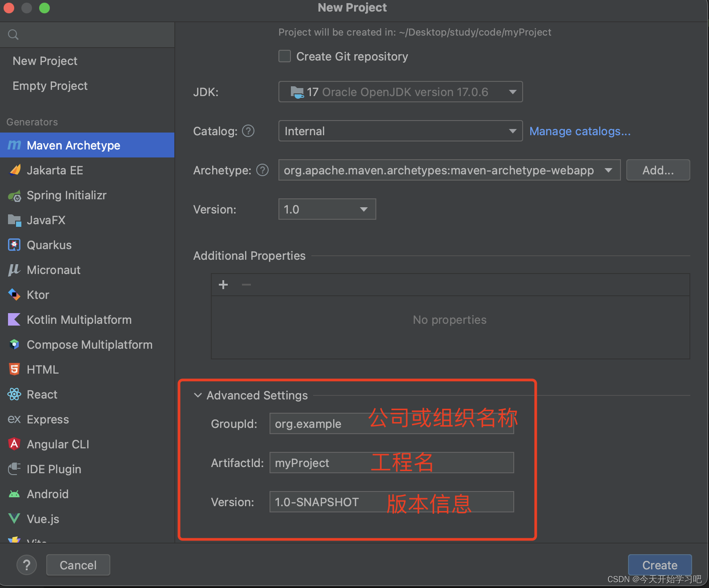The image size is (709, 588).
Task: Select JavaFX generator
Action: point(87,220)
